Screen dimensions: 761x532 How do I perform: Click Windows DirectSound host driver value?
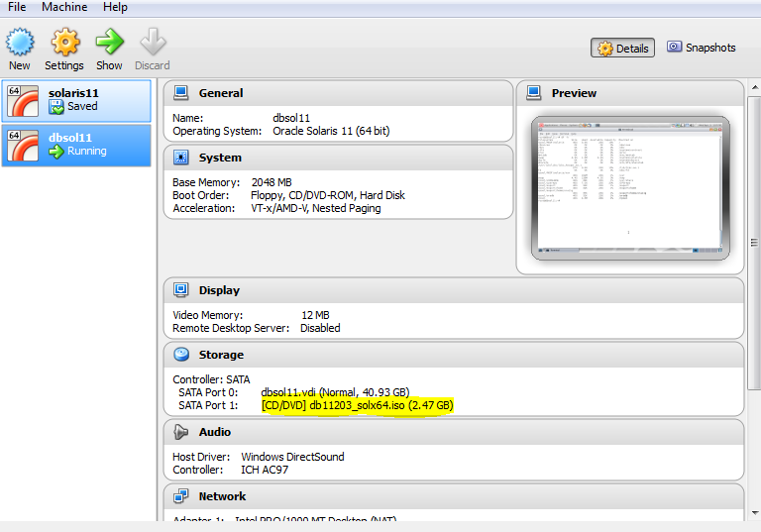pyautogui.click(x=292, y=457)
